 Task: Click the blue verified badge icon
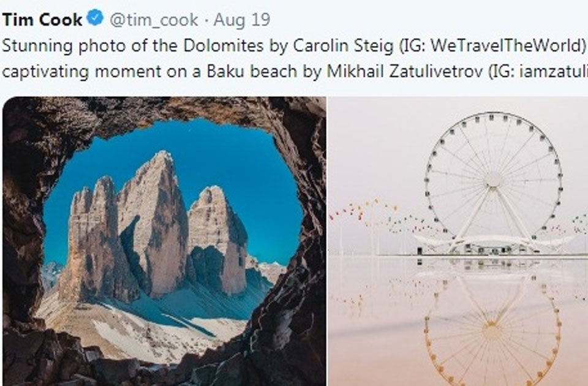click(x=96, y=18)
